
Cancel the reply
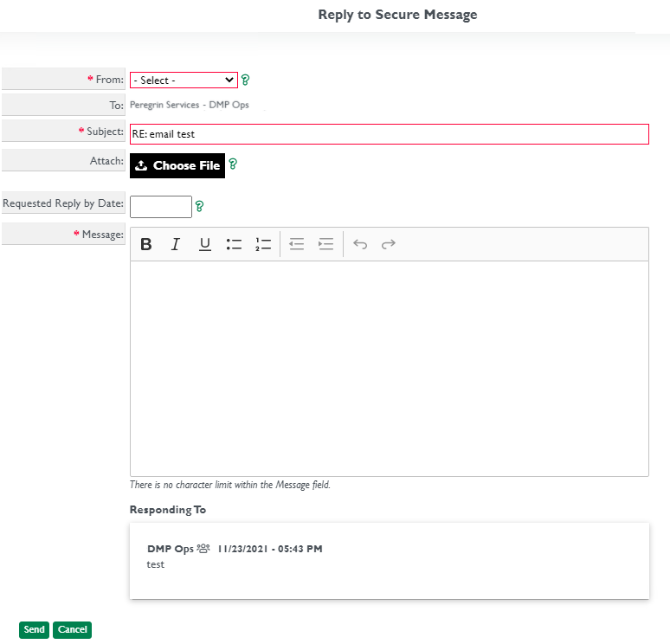coord(72,630)
